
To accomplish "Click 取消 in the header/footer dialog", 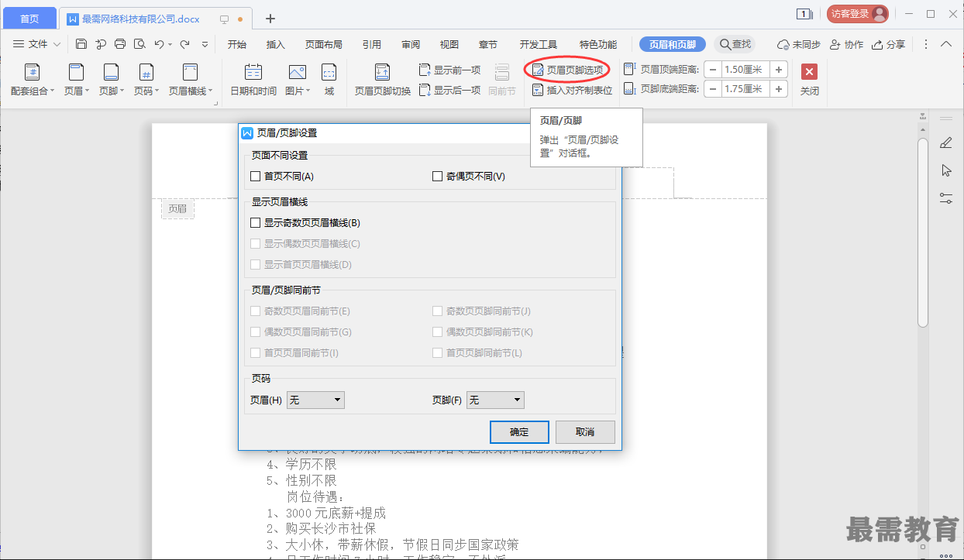I will (x=585, y=432).
